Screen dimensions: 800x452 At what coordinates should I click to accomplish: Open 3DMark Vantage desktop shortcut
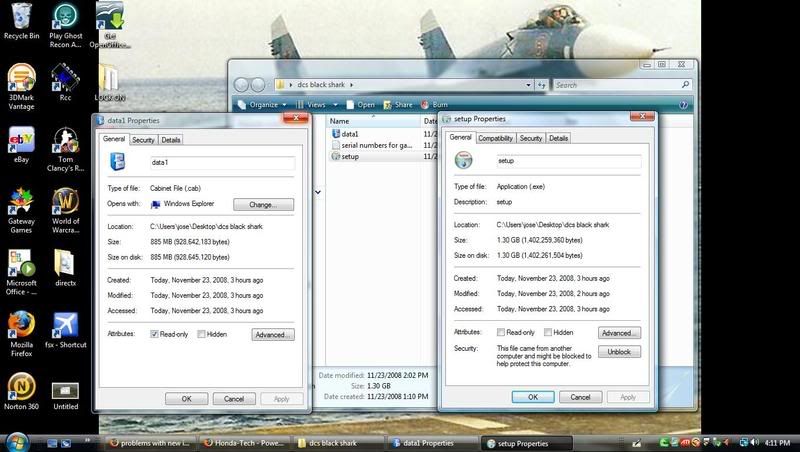point(21,87)
